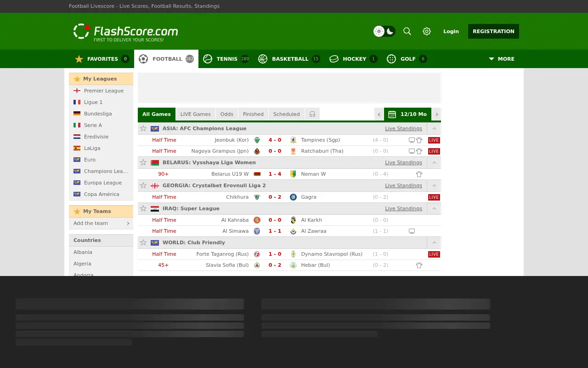This screenshot has width=588, height=368.
Task: Click the REGISTRATION button
Action: pyautogui.click(x=493, y=31)
